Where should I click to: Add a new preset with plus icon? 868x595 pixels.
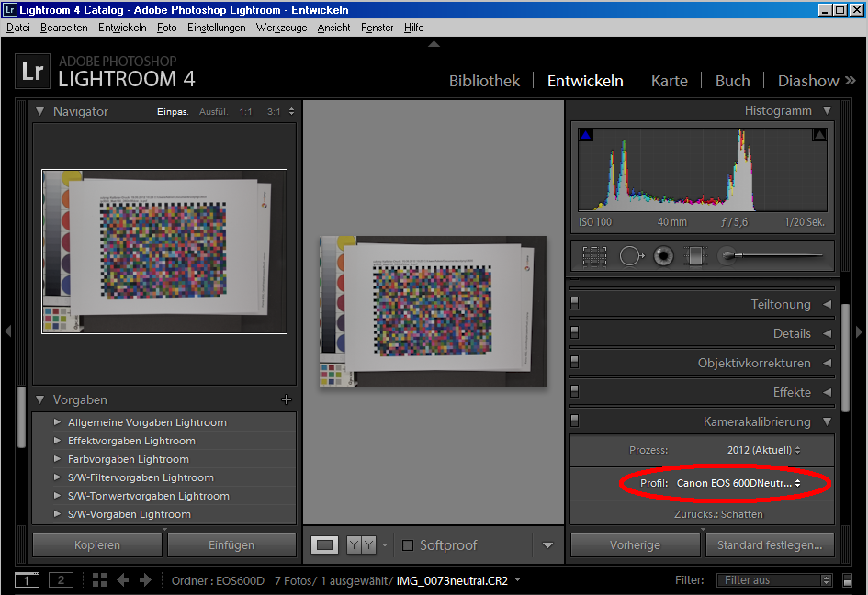286,399
